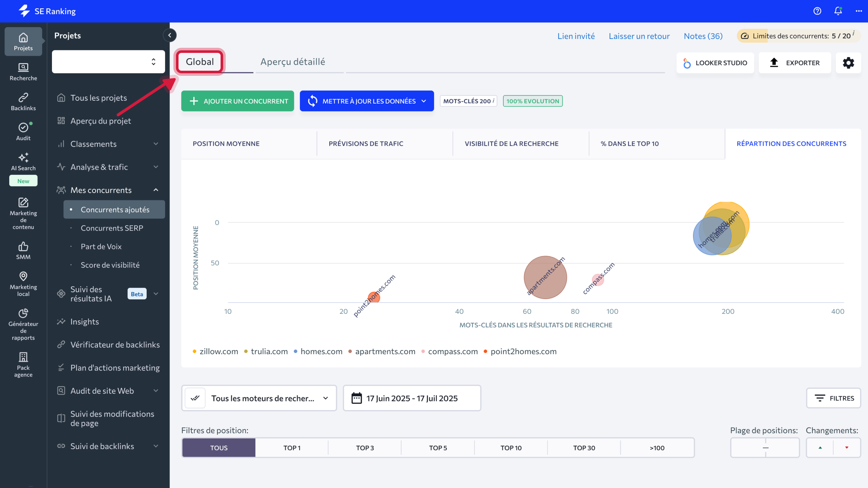Click the red down-arrow Changements filter
The height and width of the screenshot is (488, 868).
(x=847, y=448)
